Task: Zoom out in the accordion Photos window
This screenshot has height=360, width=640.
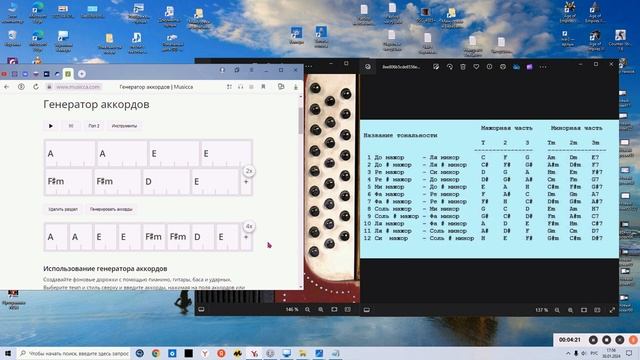Action: [308, 310]
